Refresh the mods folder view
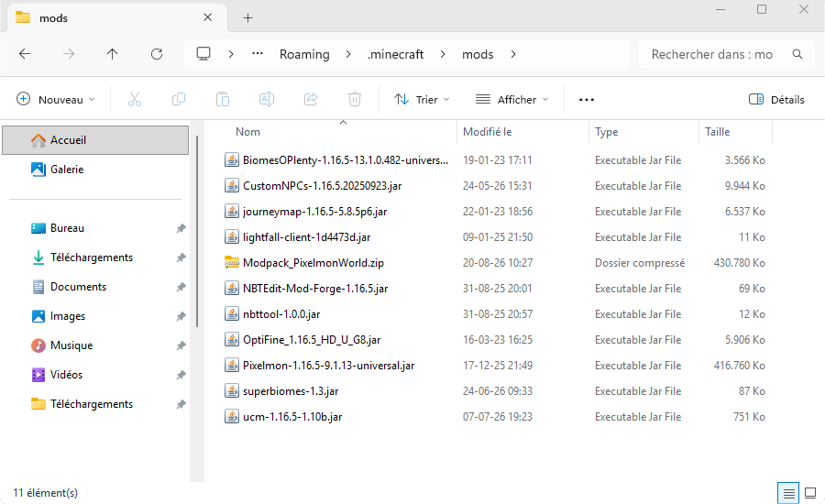 tap(156, 54)
